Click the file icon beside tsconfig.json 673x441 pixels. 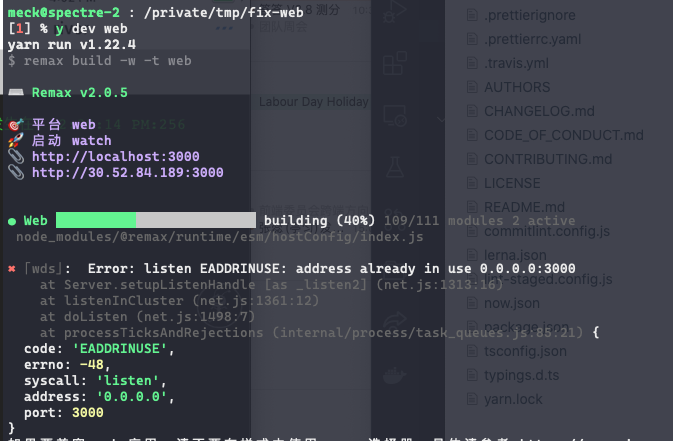(x=472, y=351)
